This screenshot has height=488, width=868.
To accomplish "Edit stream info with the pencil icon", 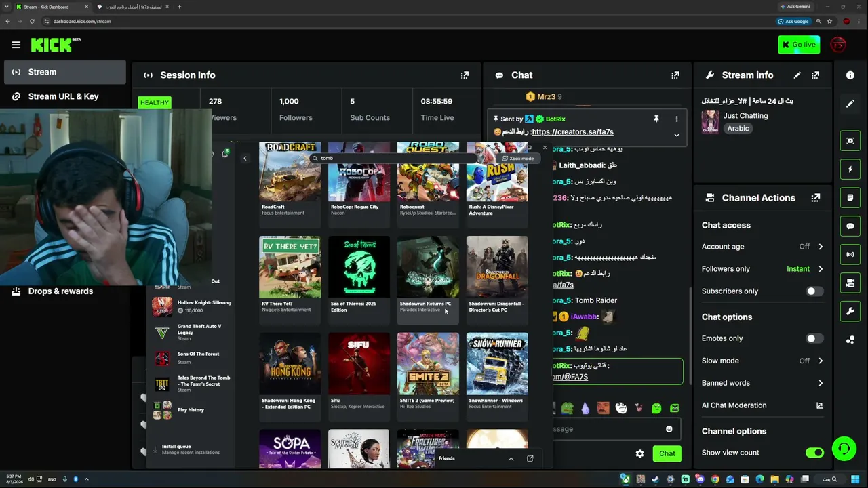I will tap(797, 75).
